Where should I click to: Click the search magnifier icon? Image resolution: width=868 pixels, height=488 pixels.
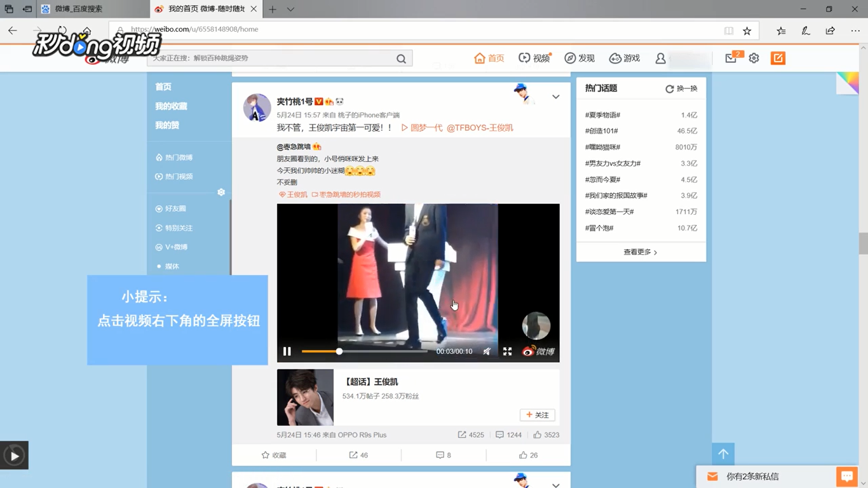[401, 58]
